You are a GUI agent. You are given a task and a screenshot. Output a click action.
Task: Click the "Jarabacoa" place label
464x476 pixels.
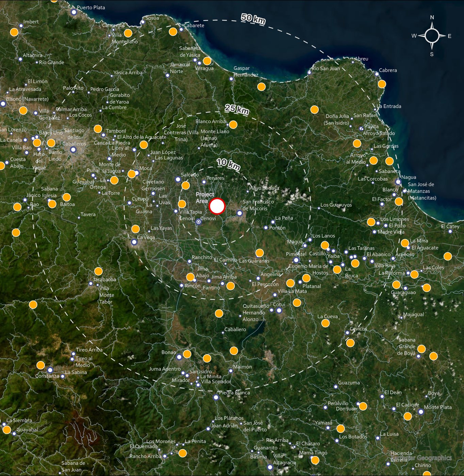[104, 279]
